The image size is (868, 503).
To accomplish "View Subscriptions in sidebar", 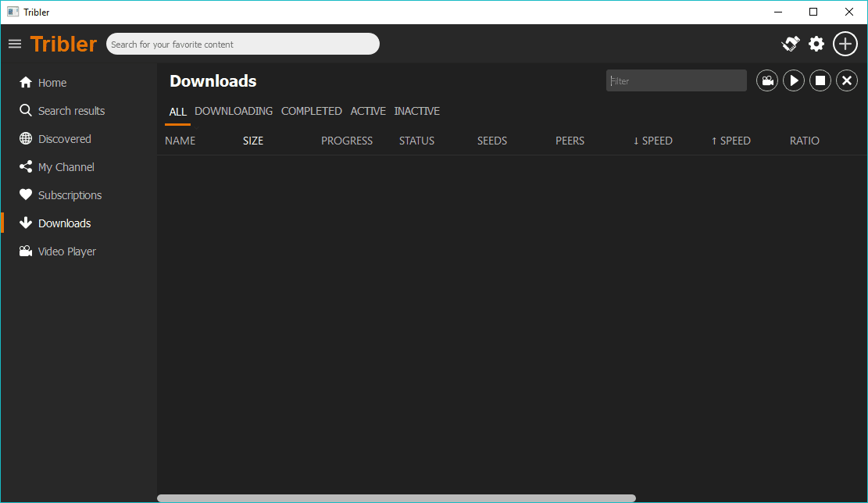I will [70, 195].
